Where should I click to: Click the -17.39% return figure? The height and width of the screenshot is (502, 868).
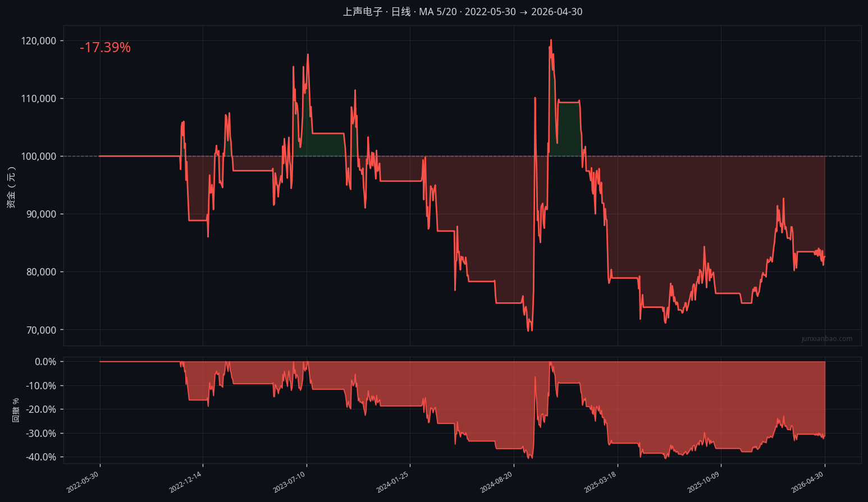[x=105, y=48]
